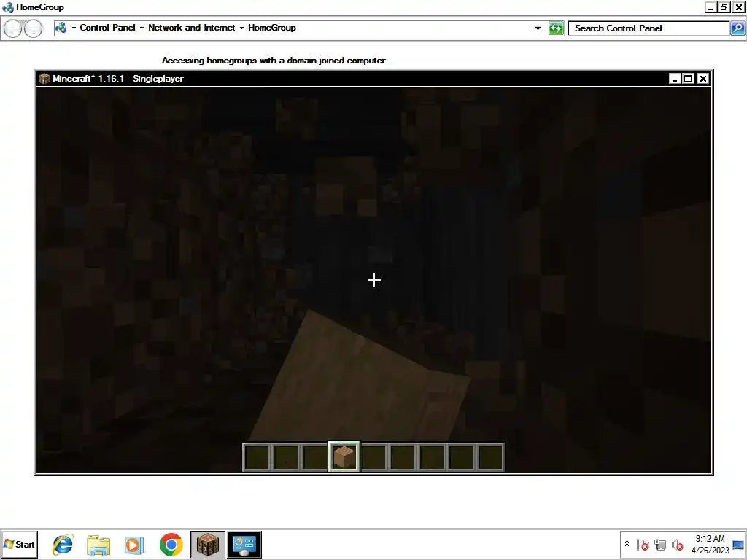Select the HomeGroup breadcrumb entry
The height and width of the screenshot is (560, 747).
coord(272,28)
